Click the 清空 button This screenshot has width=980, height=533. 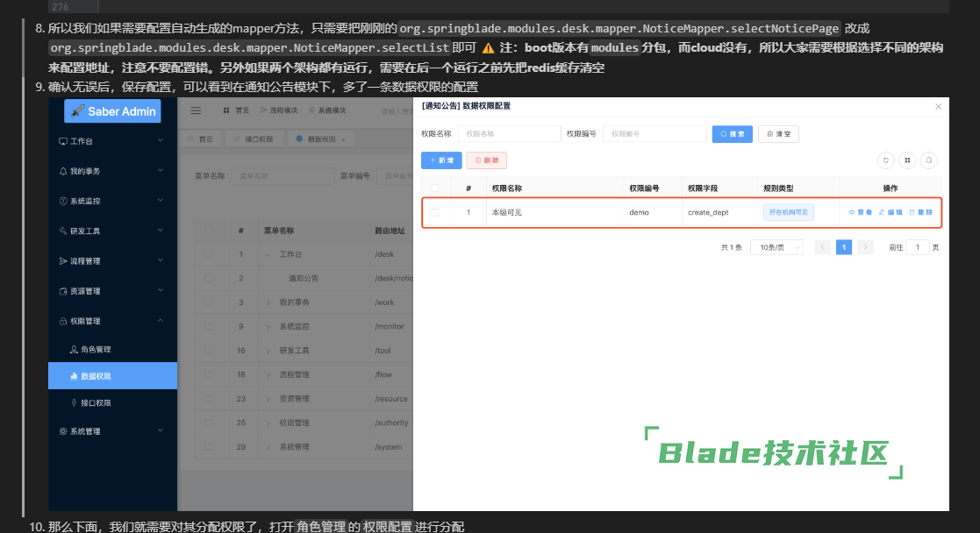tap(778, 134)
